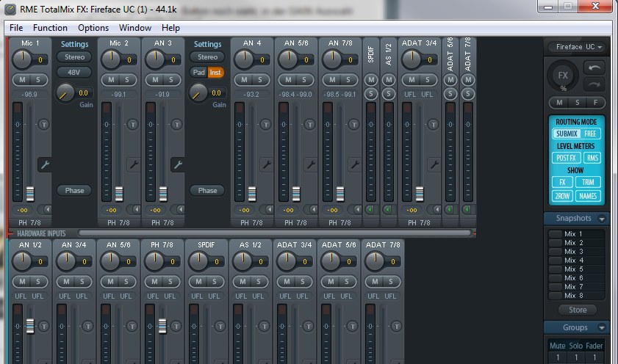The image size is (618, 364).
Task: Open the File menu
Action: click(x=16, y=28)
